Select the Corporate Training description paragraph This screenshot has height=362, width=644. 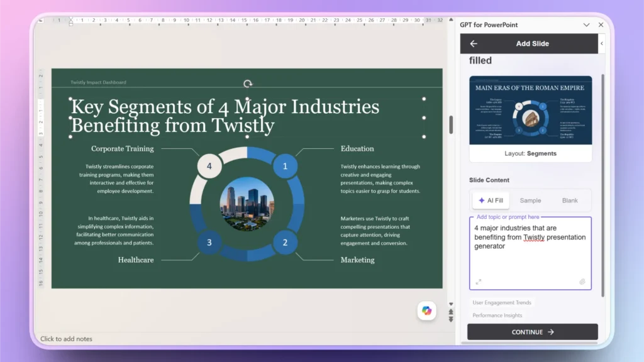point(116,178)
